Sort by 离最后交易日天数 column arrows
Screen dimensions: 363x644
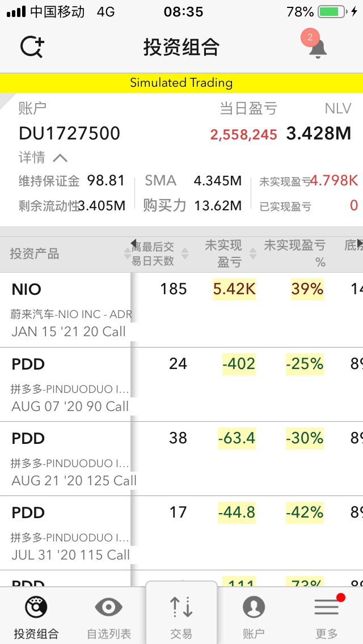point(185,254)
